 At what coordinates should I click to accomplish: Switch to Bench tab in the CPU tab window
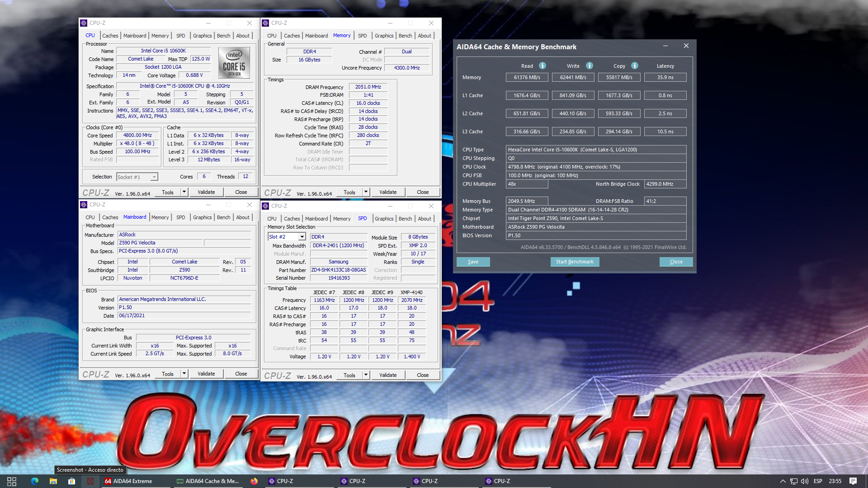click(x=223, y=36)
